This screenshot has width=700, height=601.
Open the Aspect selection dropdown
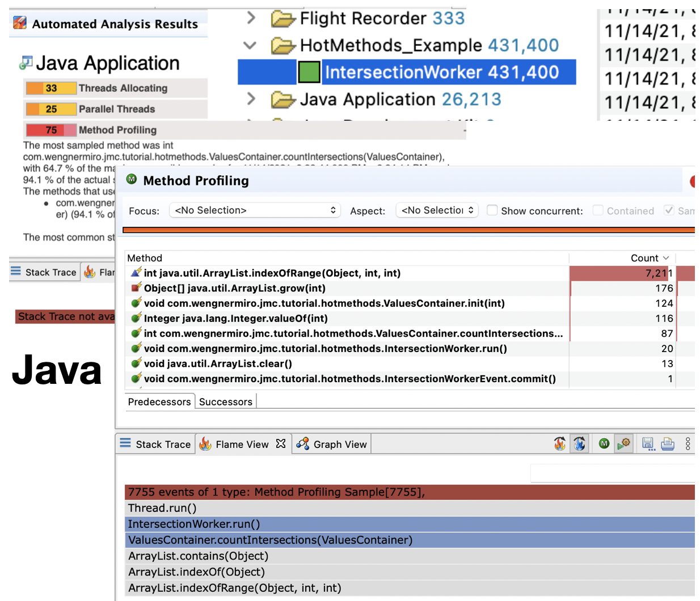pyautogui.click(x=437, y=210)
